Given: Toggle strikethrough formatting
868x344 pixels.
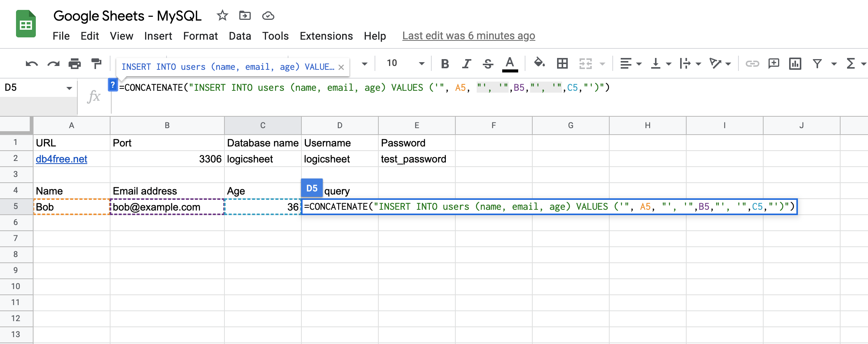Looking at the screenshot, I should [x=488, y=64].
